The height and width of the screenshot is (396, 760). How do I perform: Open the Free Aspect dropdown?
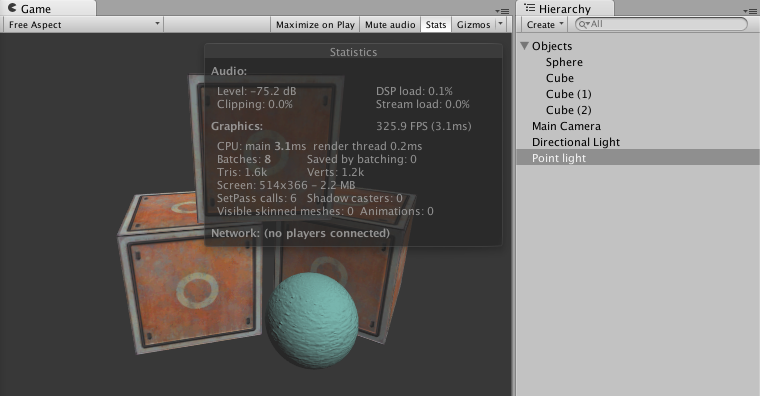click(84, 25)
